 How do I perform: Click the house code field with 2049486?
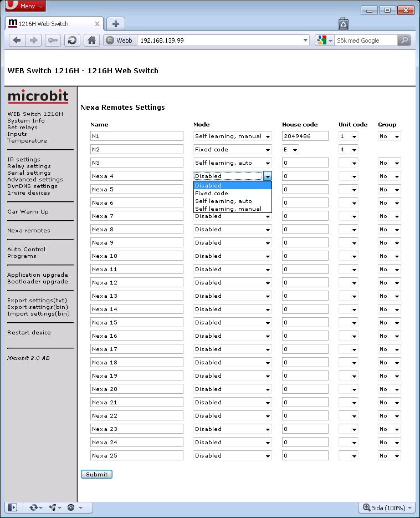[305, 136]
